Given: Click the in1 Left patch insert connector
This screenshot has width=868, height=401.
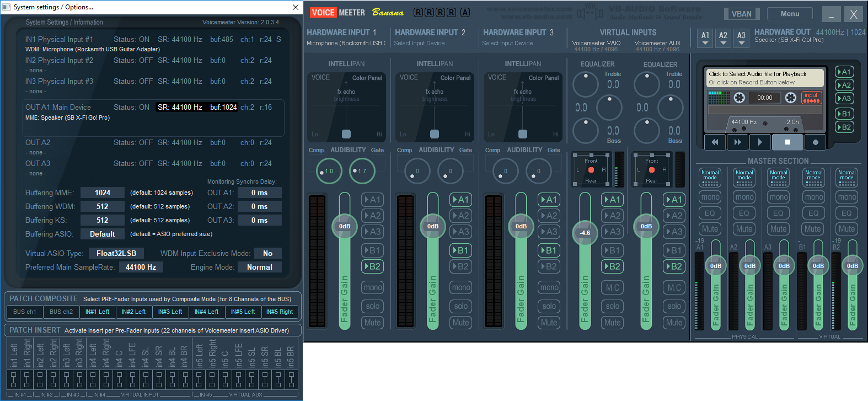Looking at the screenshot, I should [14, 379].
